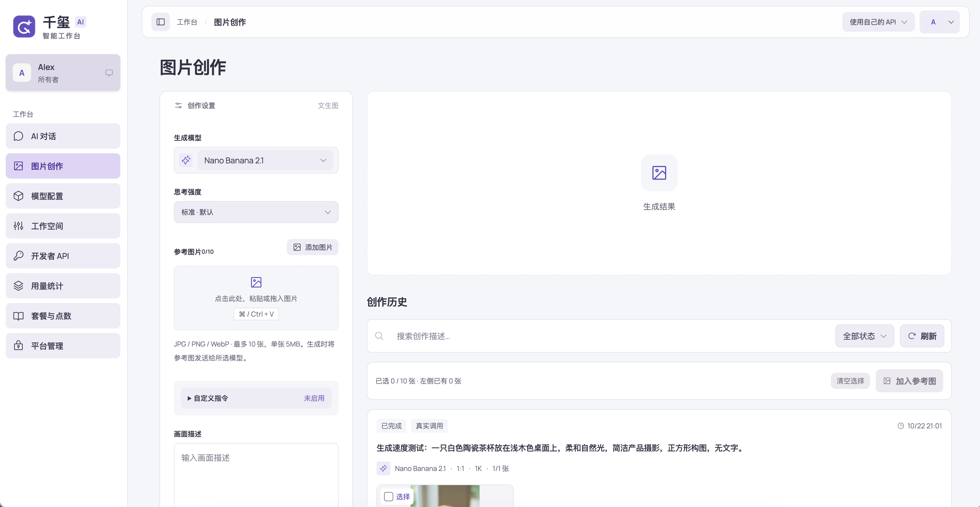Click the 图片创作 image icon in sidebar
This screenshot has width=980, height=507.
coord(18,166)
